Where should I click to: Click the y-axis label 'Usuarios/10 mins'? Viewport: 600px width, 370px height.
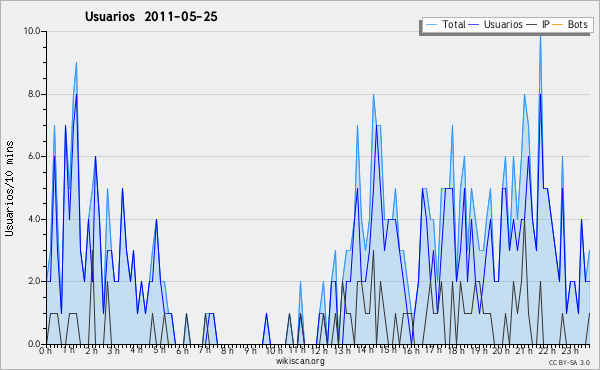[x=9, y=188]
